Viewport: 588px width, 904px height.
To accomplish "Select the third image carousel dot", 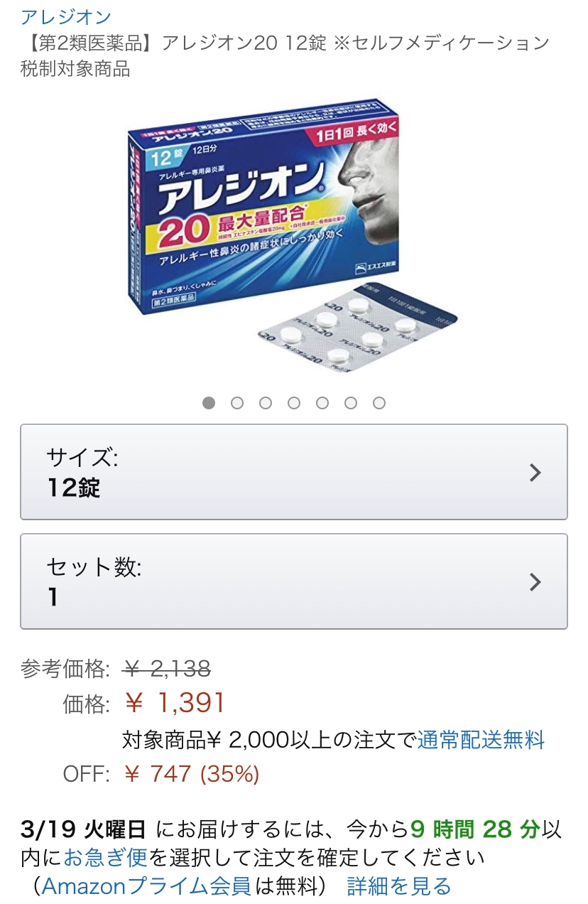I will click(x=266, y=403).
